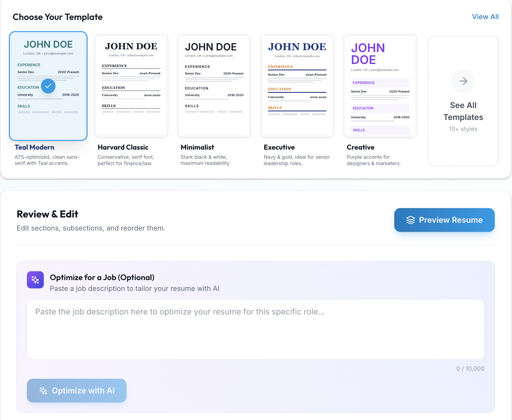Click the sparkle icon on Optimize with AI button

click(43, 391)
